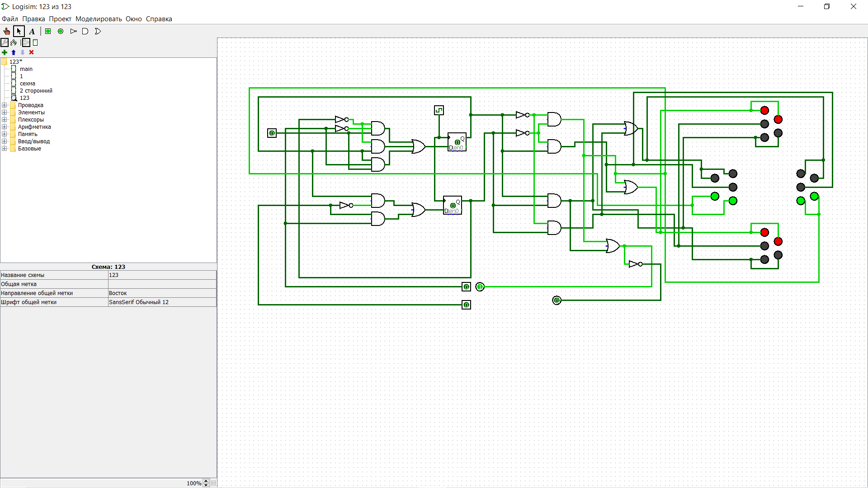This screenshot has width=868, height=488.
Task: Expand the Проводка library folder
Action: 5,105
